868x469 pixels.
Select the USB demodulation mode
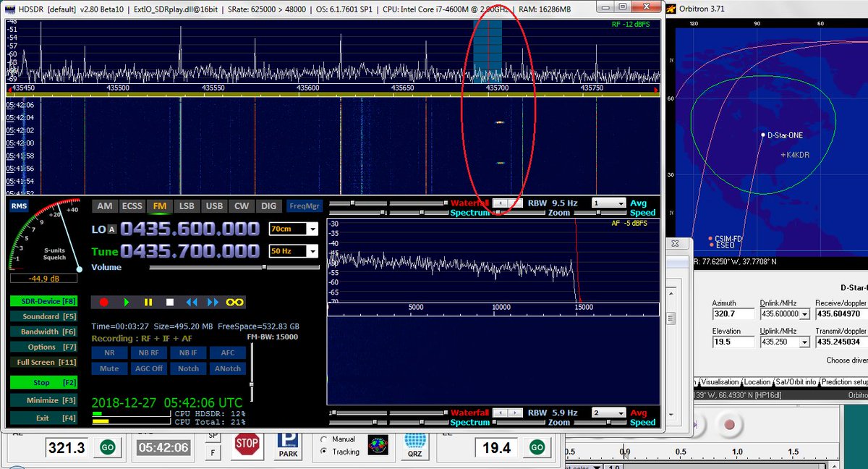tap(214, 206)
